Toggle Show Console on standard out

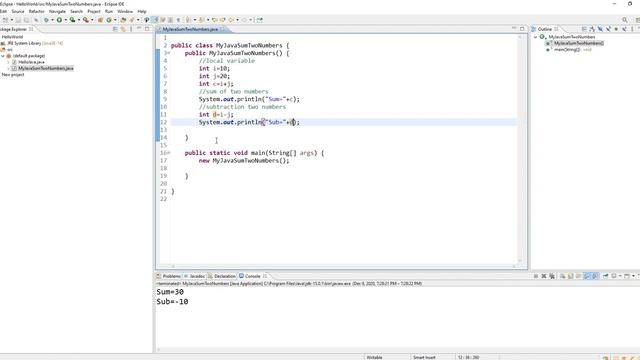point(587,276)
